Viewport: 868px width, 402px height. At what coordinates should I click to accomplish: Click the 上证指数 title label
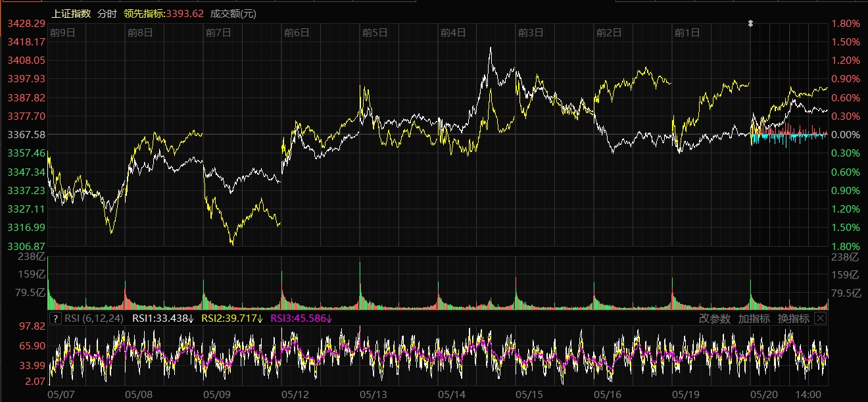pyautogui.click(x=71, y=13)
